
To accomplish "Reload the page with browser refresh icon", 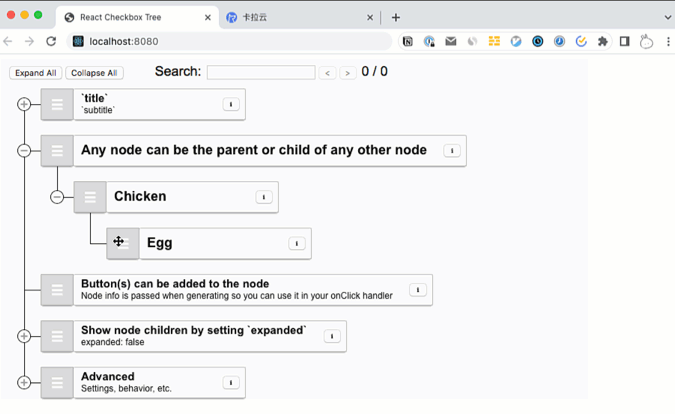I will pos(51,41).
